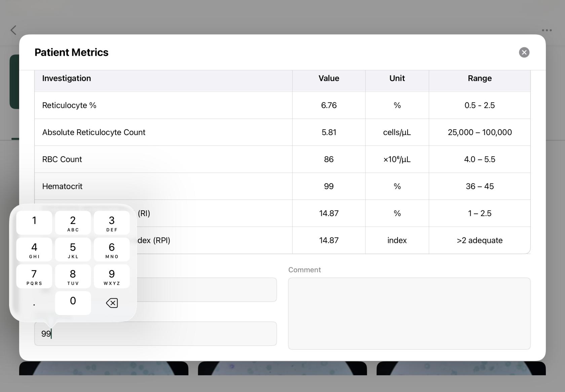Select the Absolute Reticulocyte Count row label

[94, 132]
